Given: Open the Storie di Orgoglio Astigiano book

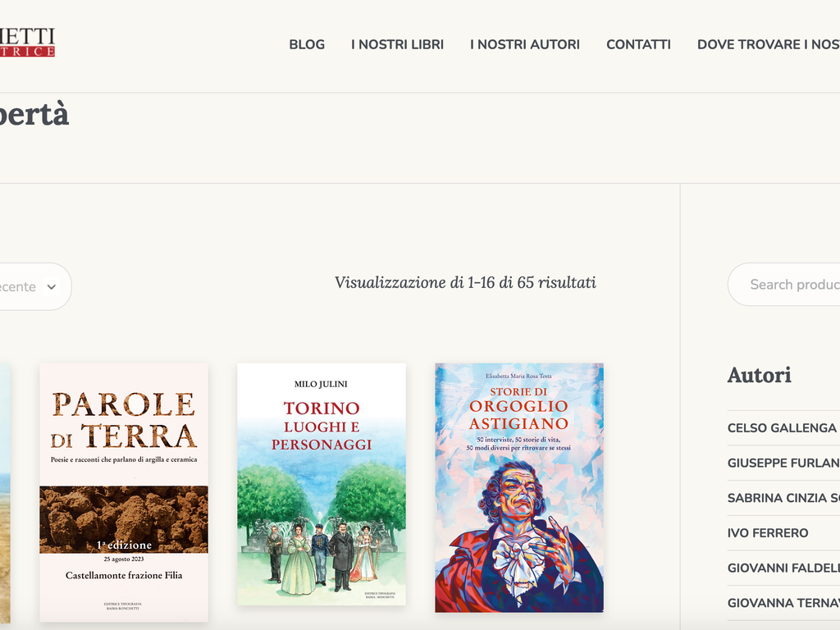Looking at the screenshot, I should pyautogui.click(x=519, y=487).
